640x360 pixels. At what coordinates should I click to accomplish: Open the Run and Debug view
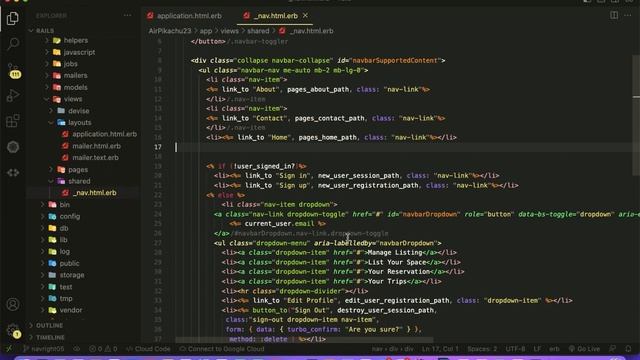click(x=13, y=95)
